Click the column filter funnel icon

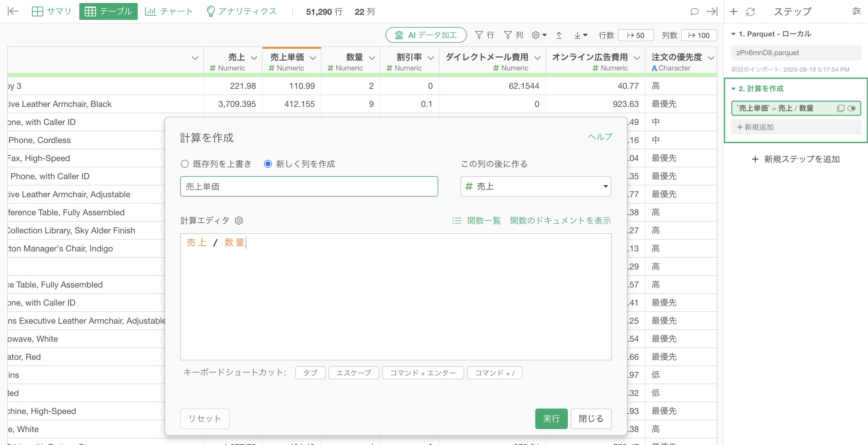point(508,35)
